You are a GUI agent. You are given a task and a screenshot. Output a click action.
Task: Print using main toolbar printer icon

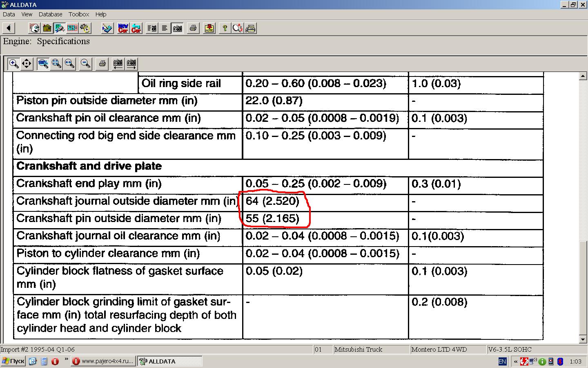tap(193, 28)
